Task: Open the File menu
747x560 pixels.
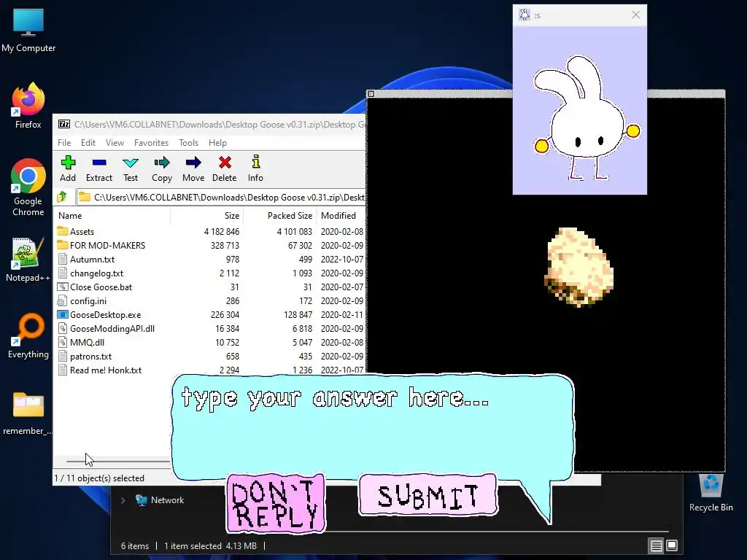Action: point(64,142)
